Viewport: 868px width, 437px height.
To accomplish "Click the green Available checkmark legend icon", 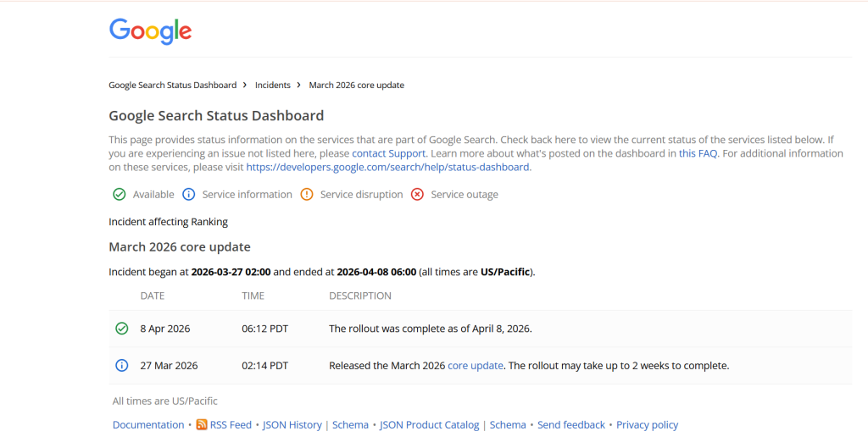I will 120,195.
